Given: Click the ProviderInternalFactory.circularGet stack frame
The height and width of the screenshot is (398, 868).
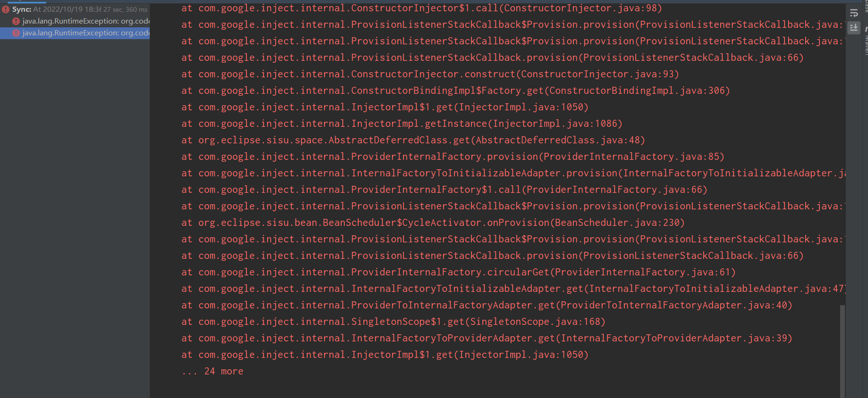Looking at the screenshot, I should click(458, 272).
